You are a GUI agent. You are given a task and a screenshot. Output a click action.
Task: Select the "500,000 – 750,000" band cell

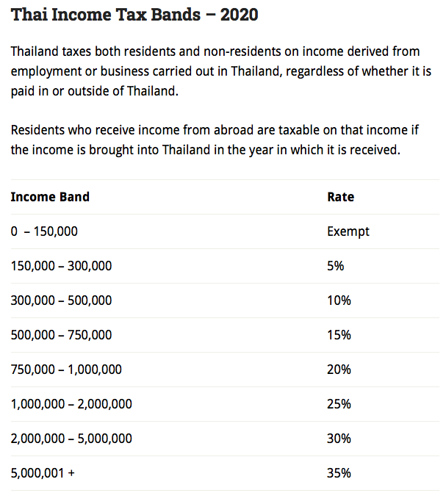click(62, 335)
